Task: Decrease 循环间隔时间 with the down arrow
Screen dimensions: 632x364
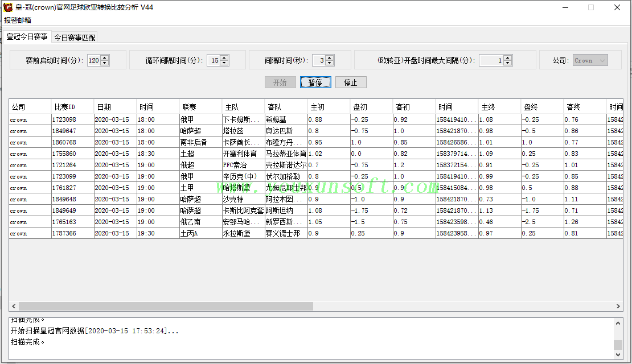Action: (224, 63)
